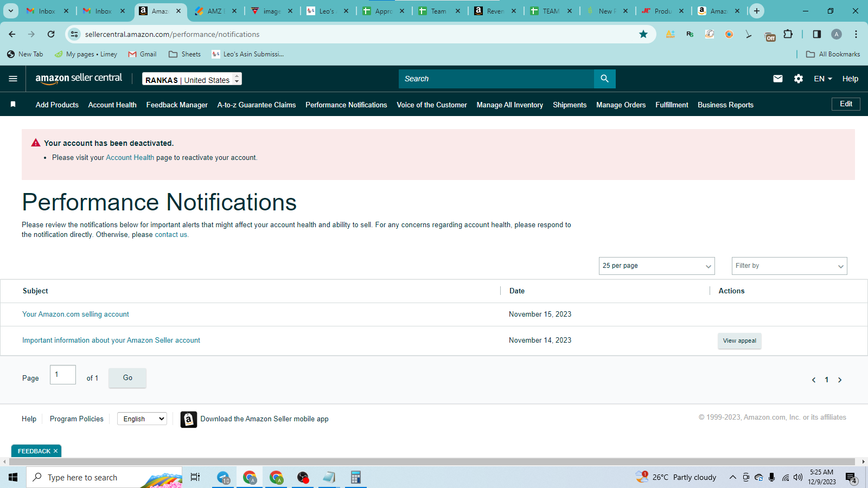Expand the 25 per page dropdown
The height and width of the screenshot is (488, 868).
(x=657, y=266)
